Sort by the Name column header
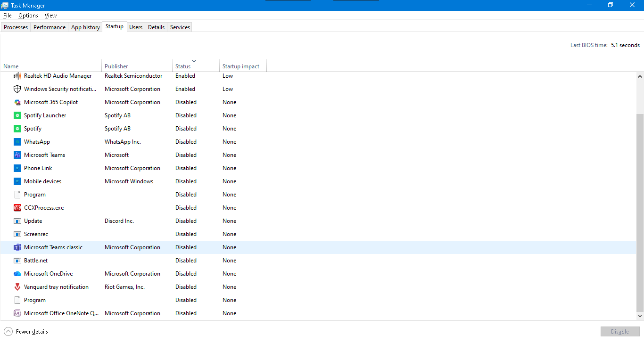The height and width of the screenshot is (343, 644). pos(51,66)
